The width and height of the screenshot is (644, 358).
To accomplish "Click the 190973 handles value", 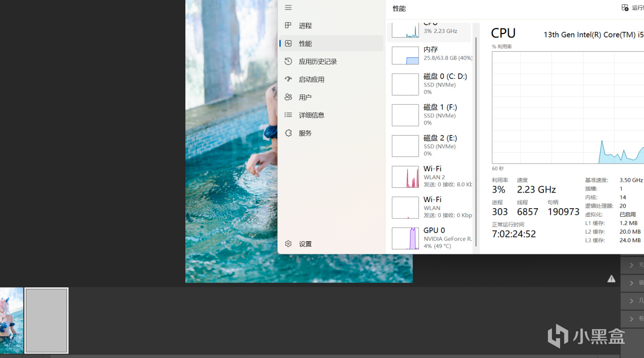I will pyautogui.click(x=563, y=212).
